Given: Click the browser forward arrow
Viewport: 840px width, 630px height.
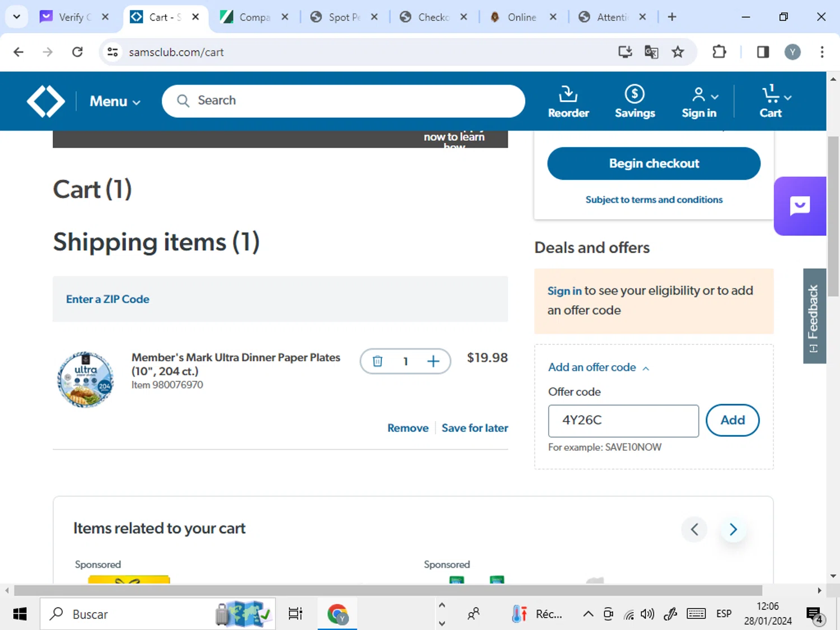Looking at the screenshot, I should (48, 52).
